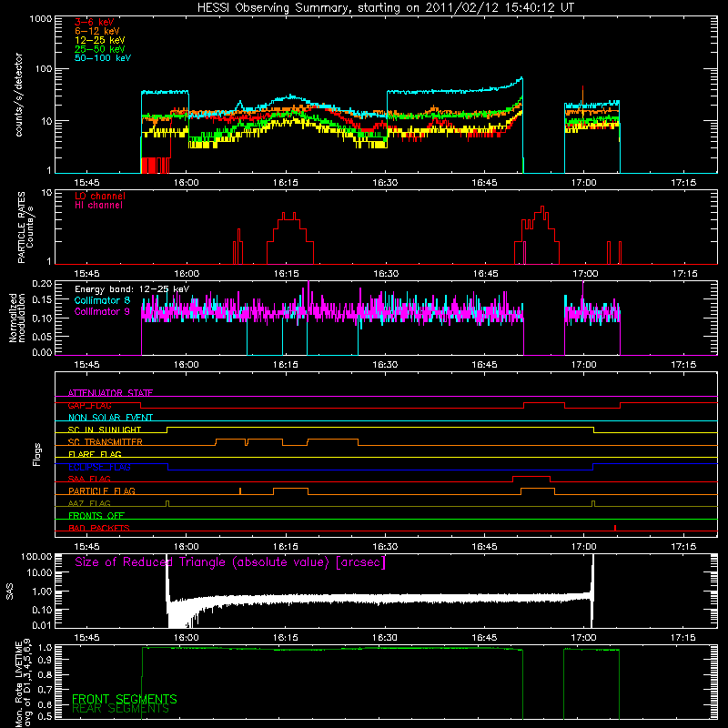The width and height of the screenshot is (728, 728).
Task: Click the Flags axis label
Action: 37,454
